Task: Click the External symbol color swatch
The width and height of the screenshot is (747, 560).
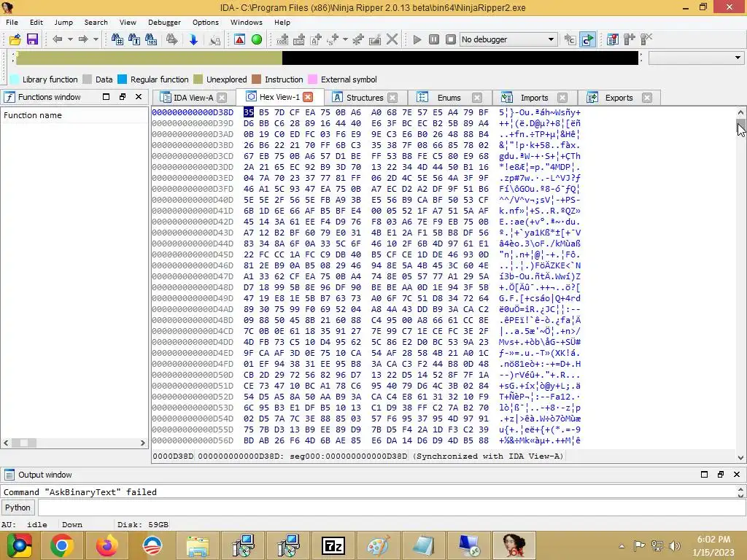Action: [312, 79]
